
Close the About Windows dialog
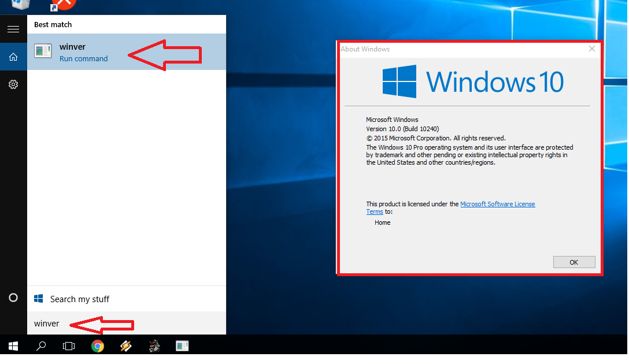click(591, 49)
